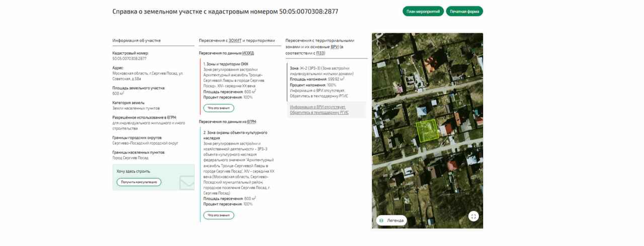Click Разрешённое использование в ЕГРН label

point(144,117)
